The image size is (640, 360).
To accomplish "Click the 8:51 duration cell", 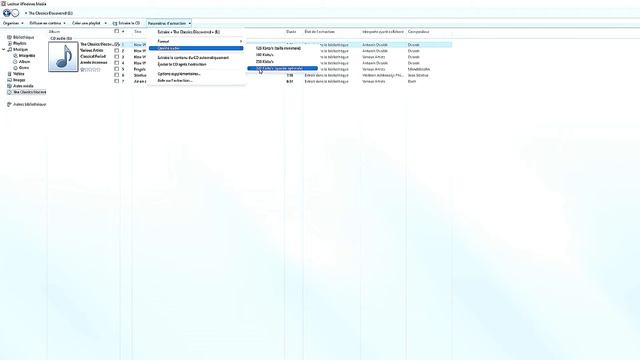I will pyautogui.click(x=290, y=81).
